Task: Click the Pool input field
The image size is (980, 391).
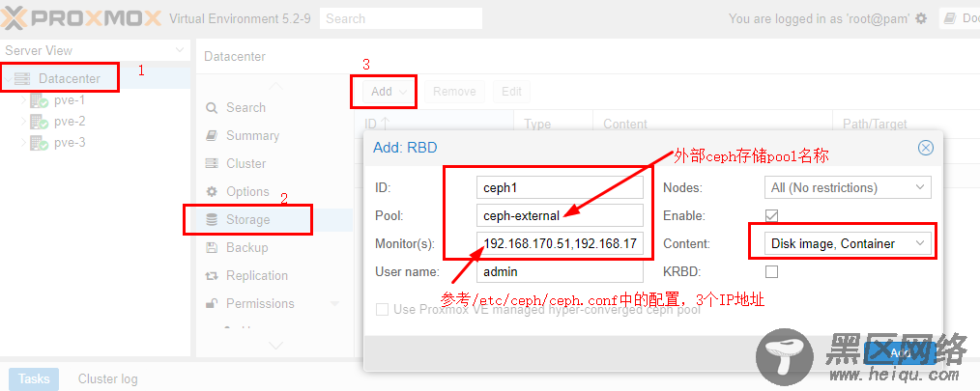Action: tap(560, 215)
